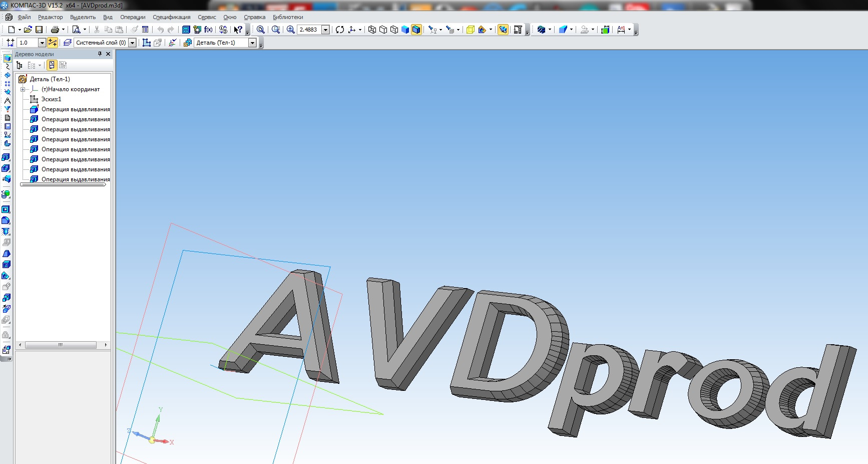This screenshot has width=868, height=464.
Task: Click the measurement compass icon in left panel
Action: [x=7, y=101]
